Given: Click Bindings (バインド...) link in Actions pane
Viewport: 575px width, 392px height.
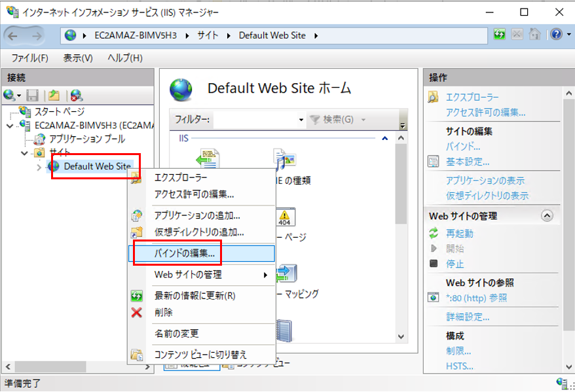Looking at the screenshot, I should click(463, 147).
